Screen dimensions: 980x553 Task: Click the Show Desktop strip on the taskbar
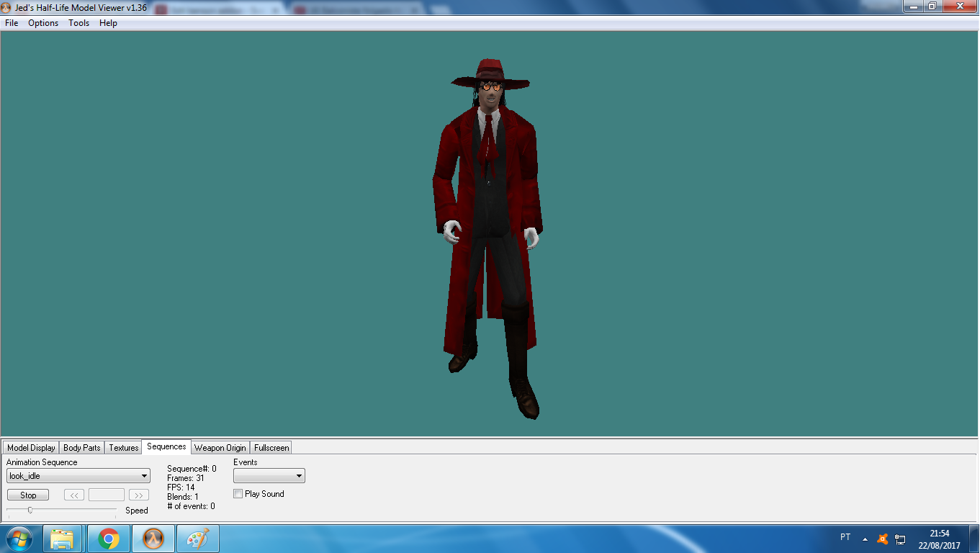pos(974,539)
